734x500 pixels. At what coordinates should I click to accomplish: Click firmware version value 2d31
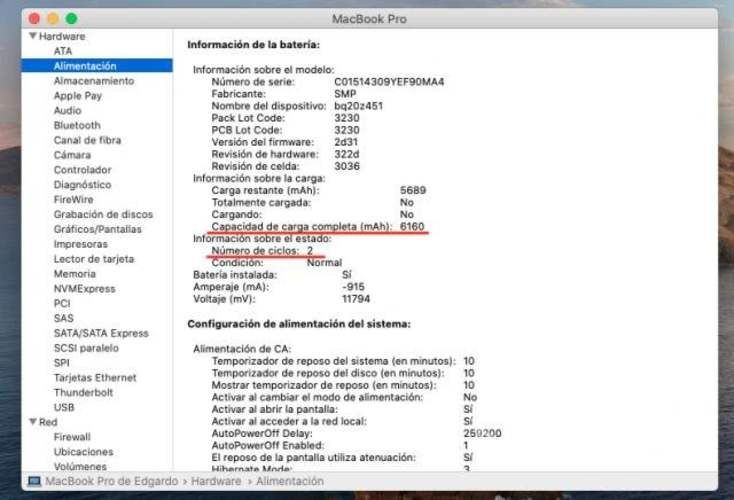point(346,142)
